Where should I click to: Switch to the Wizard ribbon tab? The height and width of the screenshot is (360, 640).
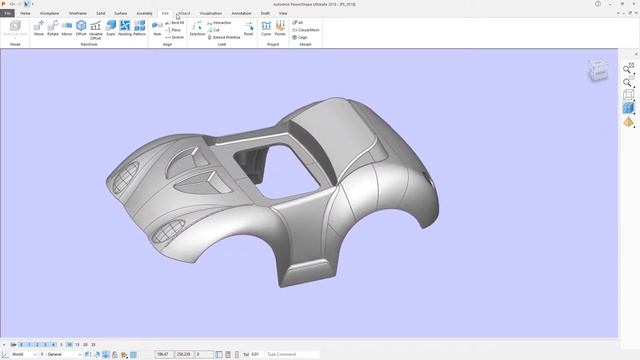(184, 13)
